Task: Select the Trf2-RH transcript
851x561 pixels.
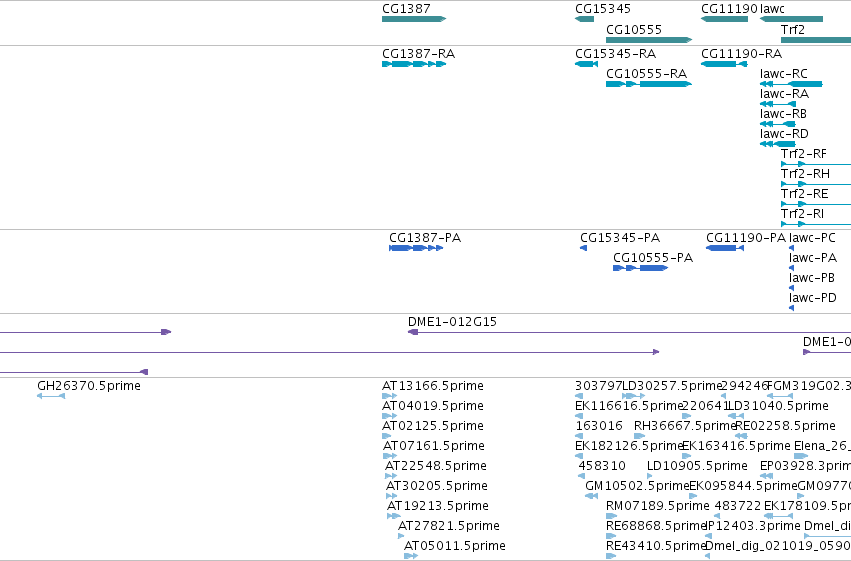Action: 816,184
